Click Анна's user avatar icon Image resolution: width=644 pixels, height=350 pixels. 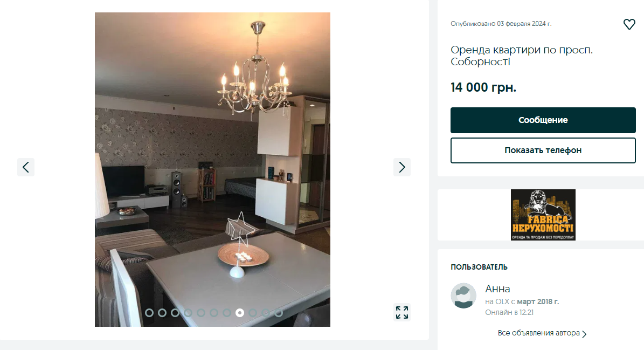click(x=463, y=296)
